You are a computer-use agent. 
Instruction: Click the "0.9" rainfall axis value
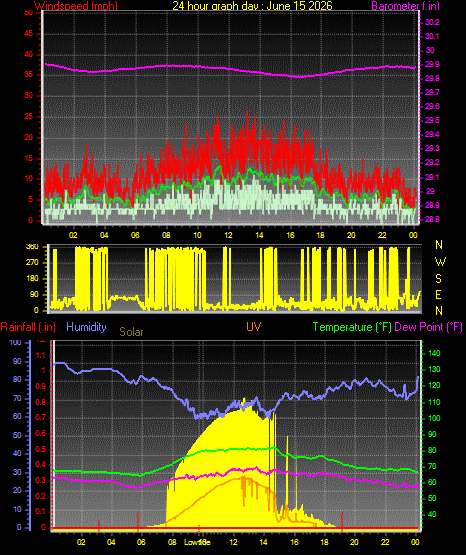point(41,386)
